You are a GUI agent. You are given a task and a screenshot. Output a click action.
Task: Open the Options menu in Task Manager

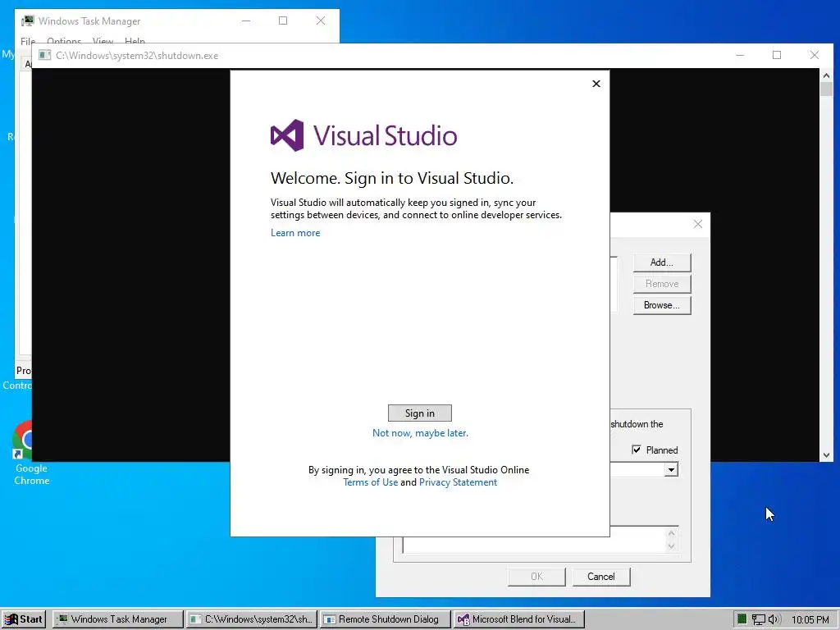coord(64,41)
